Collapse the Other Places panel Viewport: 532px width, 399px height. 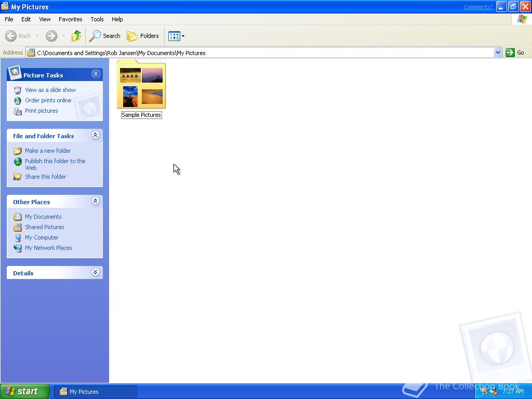[96, 201]
